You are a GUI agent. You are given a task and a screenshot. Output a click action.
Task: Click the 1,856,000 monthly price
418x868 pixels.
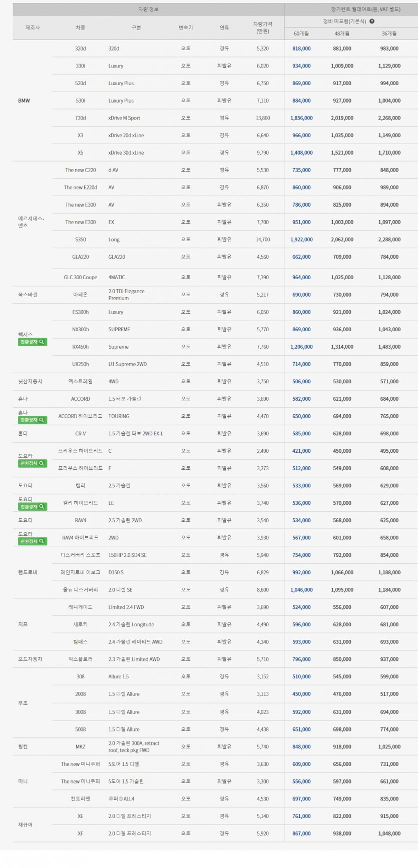pyautogui.click(x=301, y=118)
